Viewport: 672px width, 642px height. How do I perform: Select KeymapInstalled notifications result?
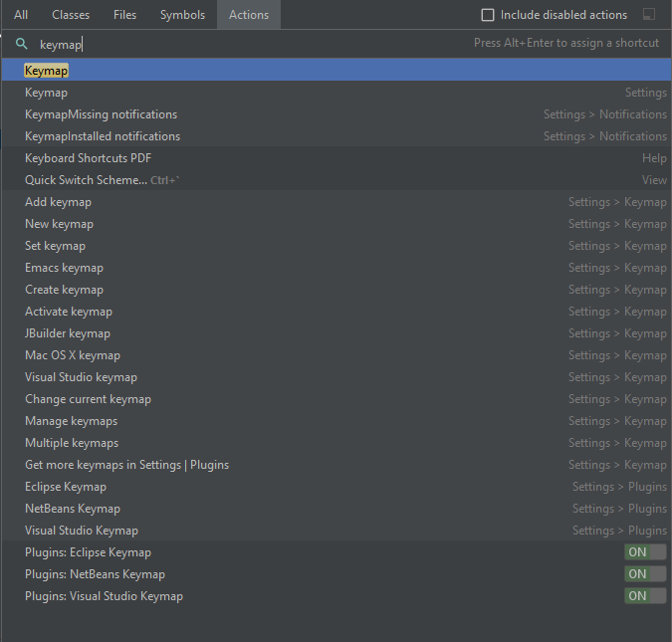(x=336, y=135)
